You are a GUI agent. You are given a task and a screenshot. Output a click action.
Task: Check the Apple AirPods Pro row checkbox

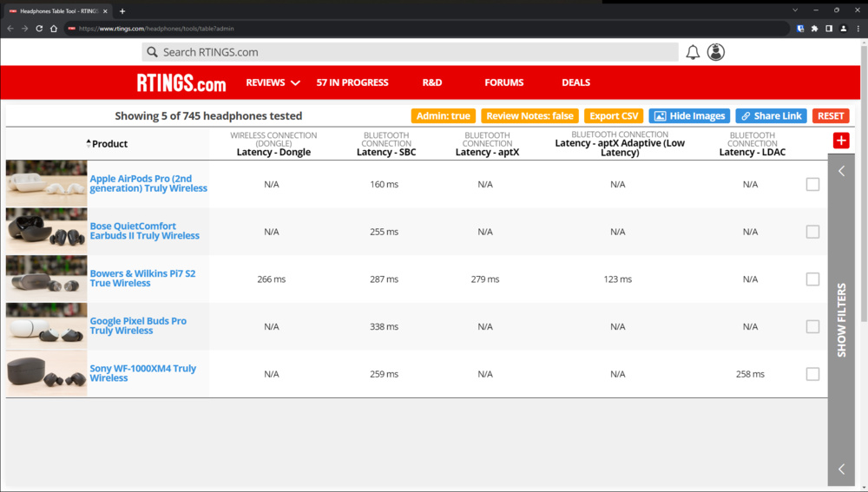pos(812,184)
